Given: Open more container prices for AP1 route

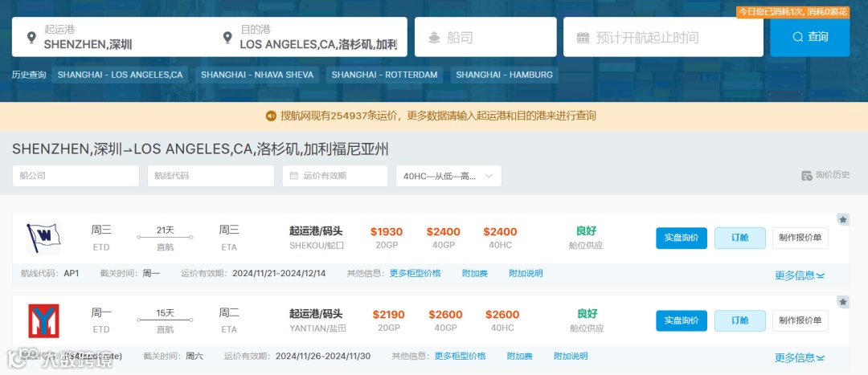Looking at the screenshot, I should click(x=416, y=273).
